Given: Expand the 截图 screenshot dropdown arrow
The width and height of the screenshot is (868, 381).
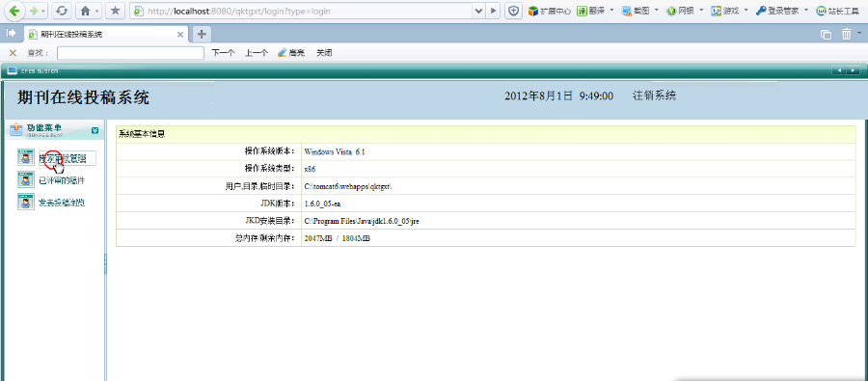Looking at the screenshot, I should (x=657, y=11).
